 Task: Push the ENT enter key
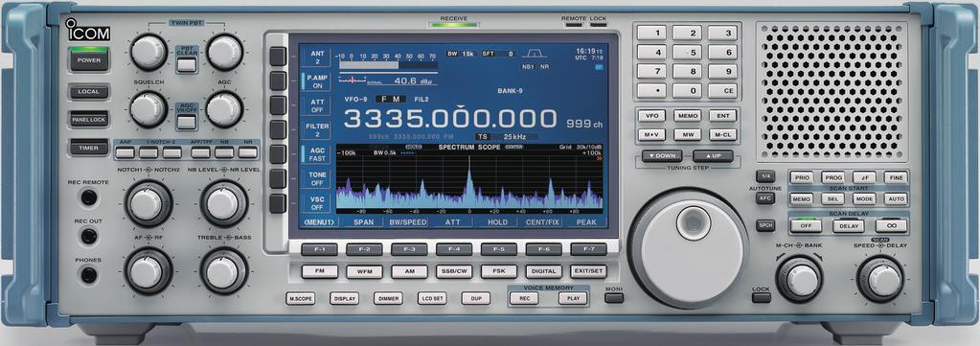[x=722, y=116]
